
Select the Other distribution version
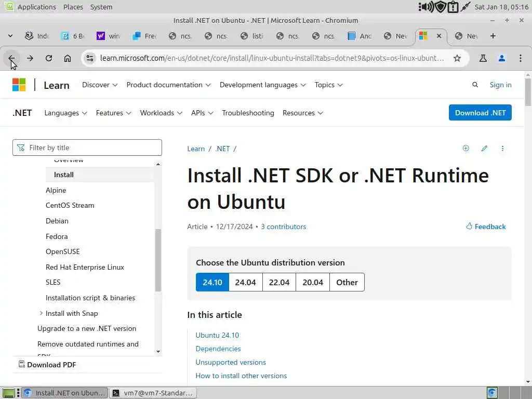pyautogui.click(x=347, y=282)
